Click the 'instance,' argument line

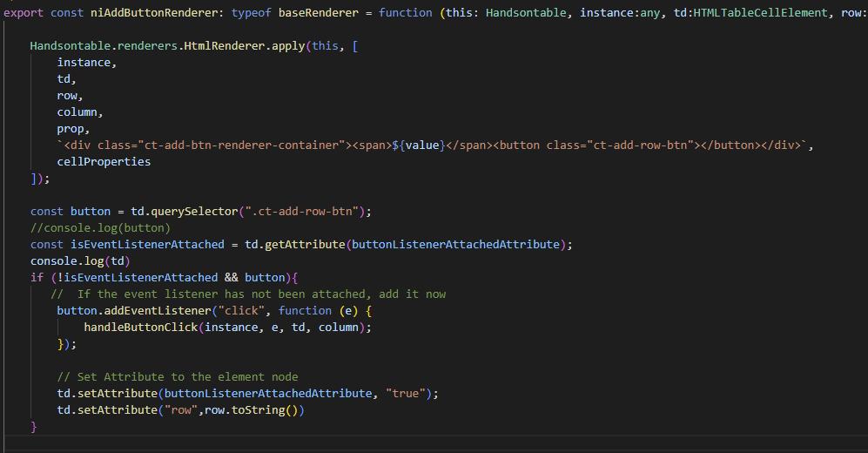(x=87, y=63)
